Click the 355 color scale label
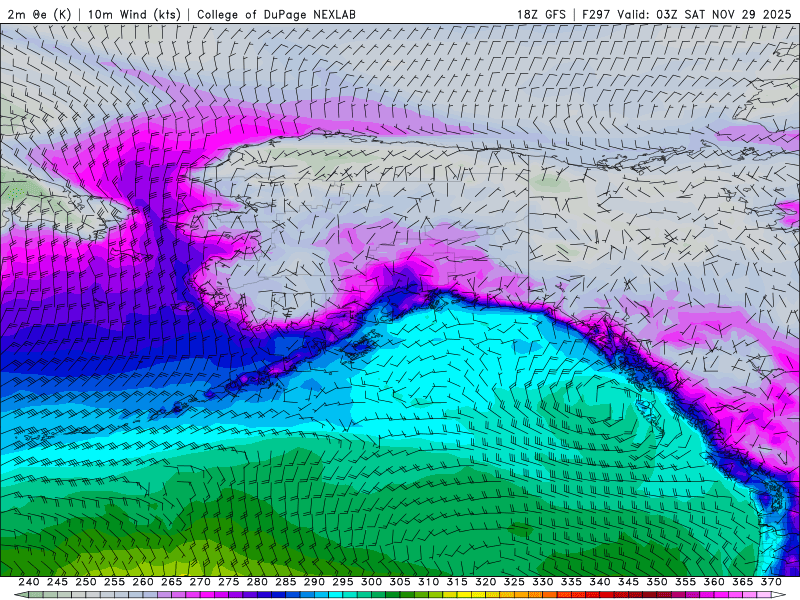The height and width of the screenshot is (600, 800). click(x=686, y=582)
